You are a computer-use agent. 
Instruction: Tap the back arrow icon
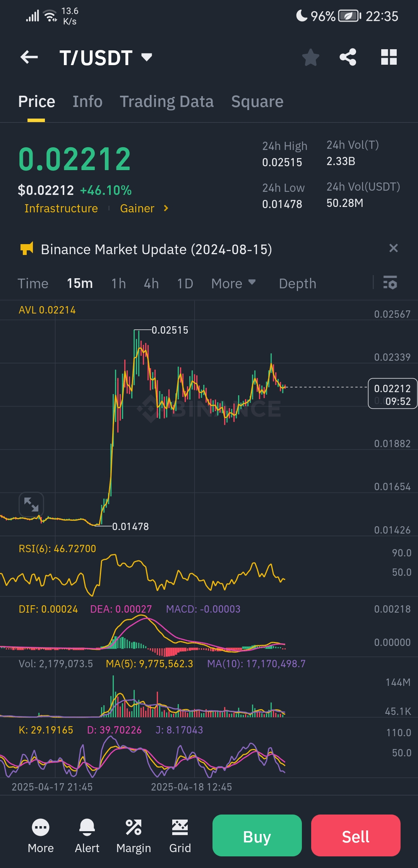(29, 58)
